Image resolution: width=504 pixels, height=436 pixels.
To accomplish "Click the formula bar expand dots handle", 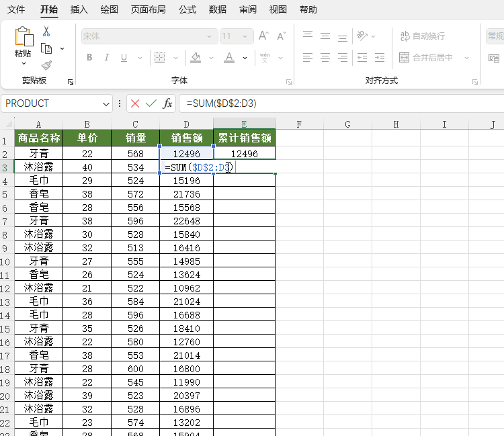I will (120, 103).
